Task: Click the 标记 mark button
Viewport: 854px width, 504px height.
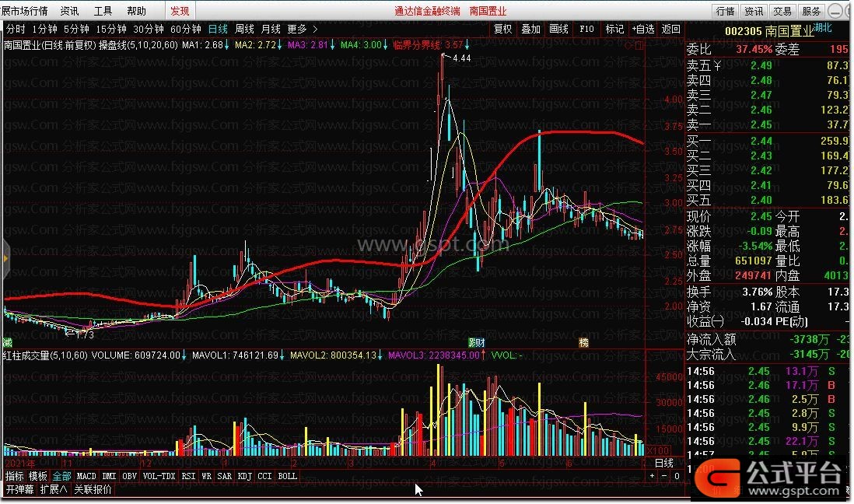Action: coord(615,29)
